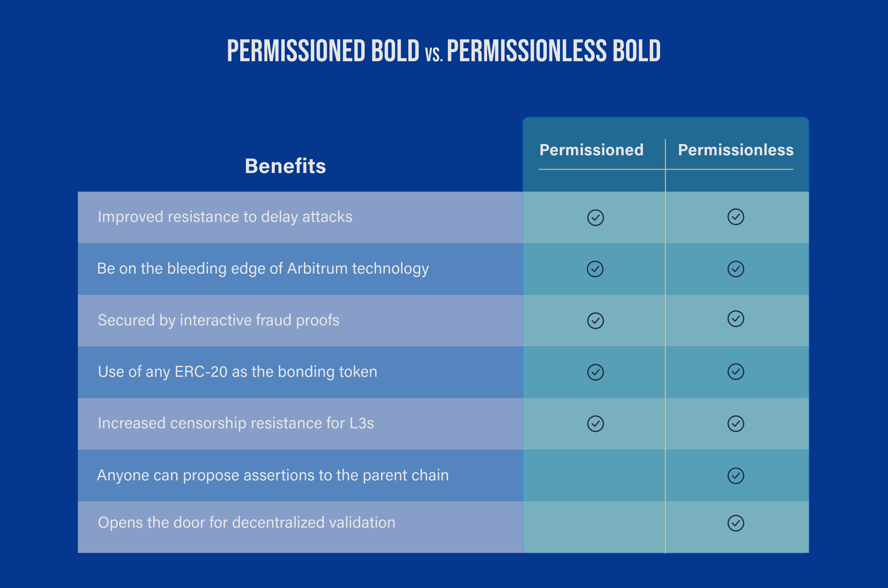Viewport: 888px width, 588px height.
Task: Click the Permissioned BOLD vs. Permissionless BOLD title
Action: click(444, 51)
